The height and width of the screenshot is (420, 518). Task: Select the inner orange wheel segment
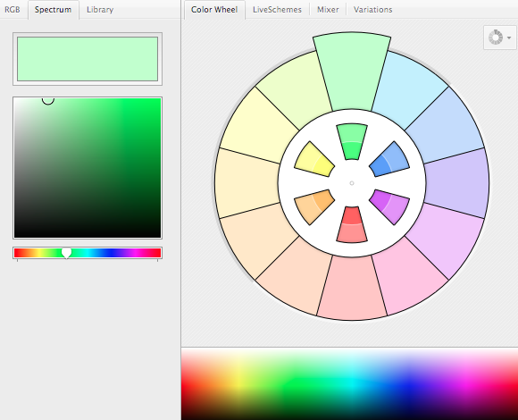(x=313, y=206)
